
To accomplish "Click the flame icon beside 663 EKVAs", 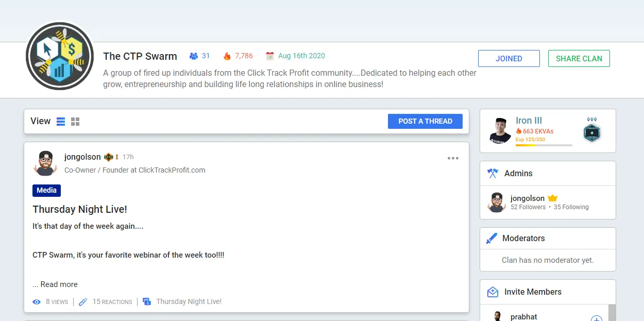I will coord(519,131).
